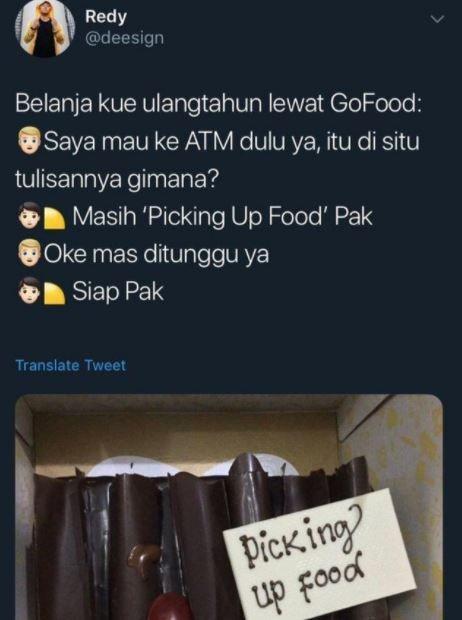Click the blond man emoji before 'Saya mau'
This screenshot has width=462, height=620.
(x=29, y=142)
